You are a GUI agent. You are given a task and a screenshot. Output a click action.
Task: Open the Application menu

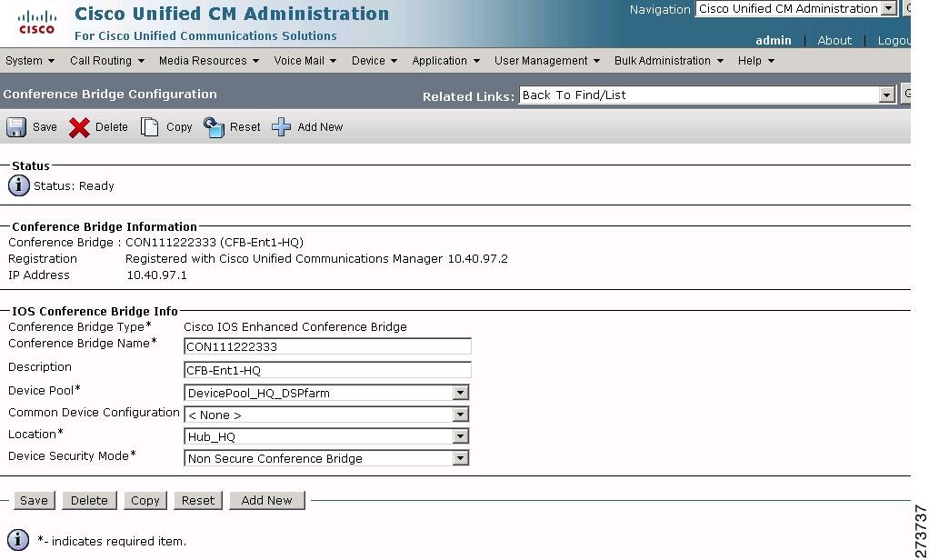coord(445,60)
